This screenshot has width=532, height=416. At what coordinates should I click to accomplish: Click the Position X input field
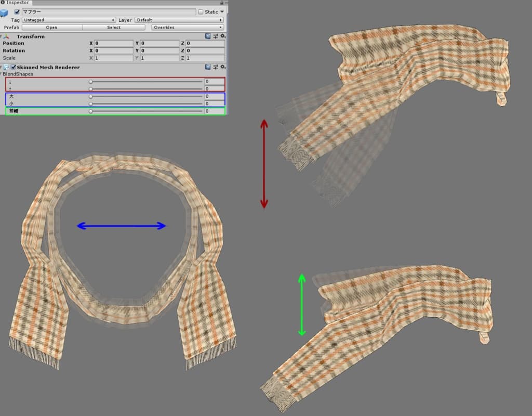pyautogui.click(x=113, y=43)
